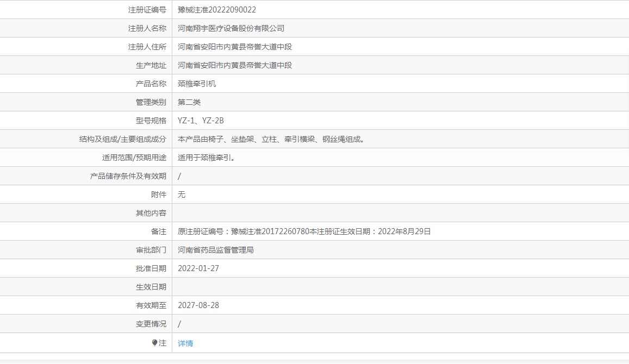
Task: Select the 备注 text with 原注册证编号
Action: coord(304,231)
